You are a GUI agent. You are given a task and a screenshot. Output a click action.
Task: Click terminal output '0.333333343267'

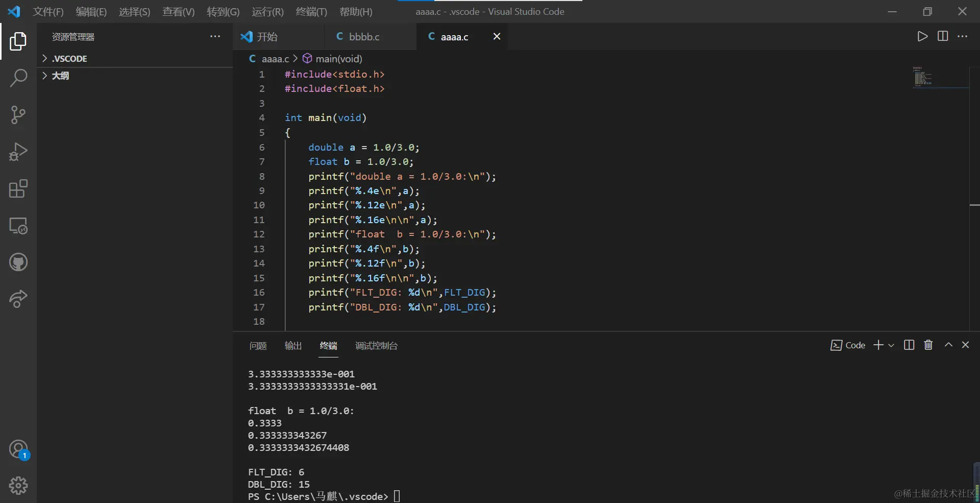pos(287,436)
